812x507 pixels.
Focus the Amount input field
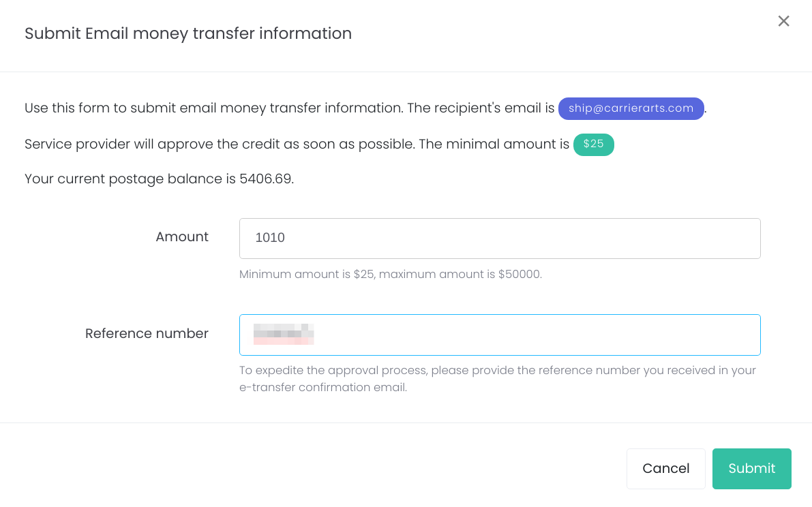pyautogui.click(x=500, y=239)
